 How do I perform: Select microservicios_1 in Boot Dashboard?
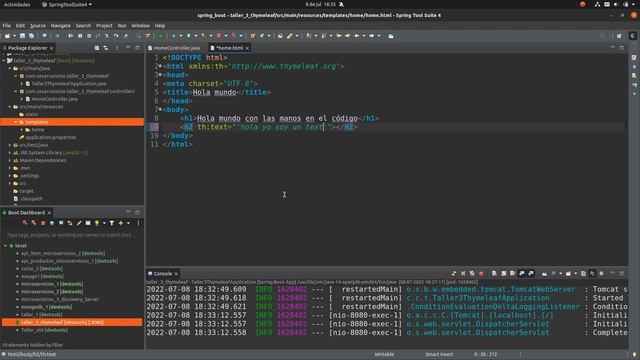pos(51,284)
